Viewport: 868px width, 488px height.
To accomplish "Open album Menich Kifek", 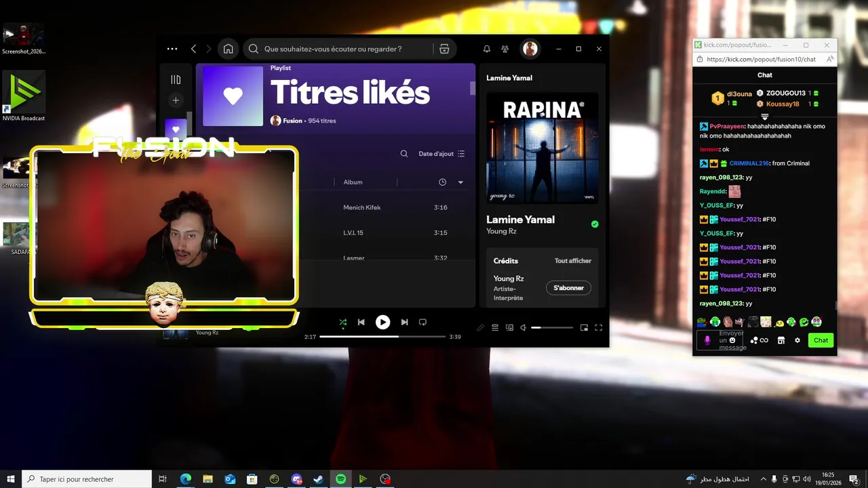I will (362, 207).
